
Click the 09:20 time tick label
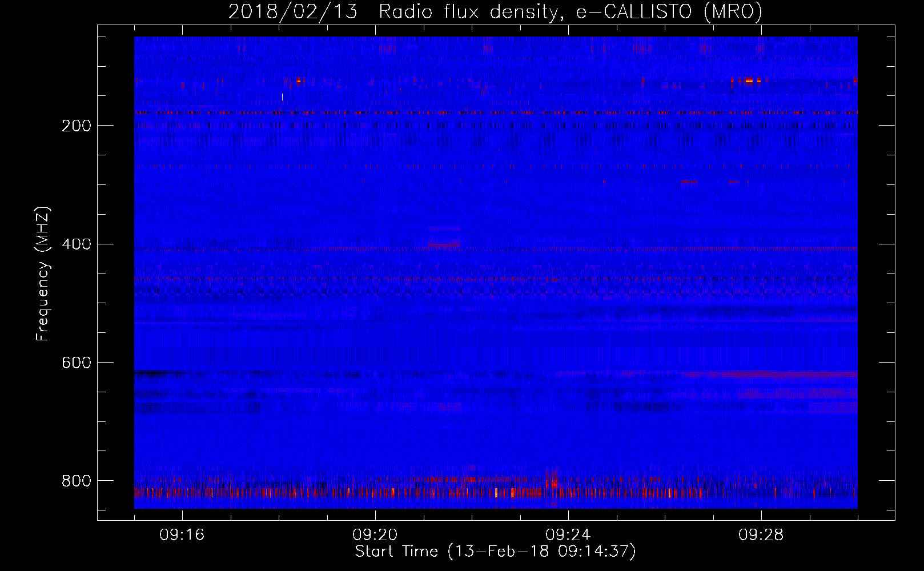pyautogui.click(x=375, y=535)
